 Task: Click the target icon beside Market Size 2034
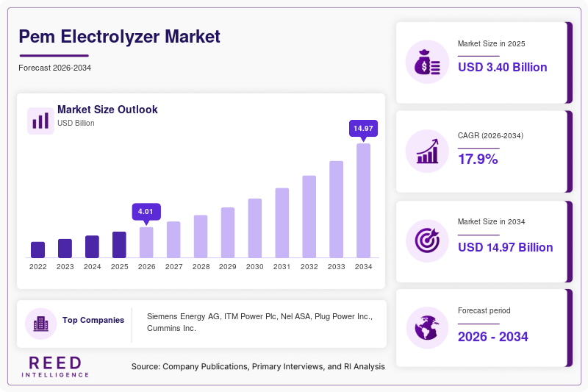pos(427,240)
